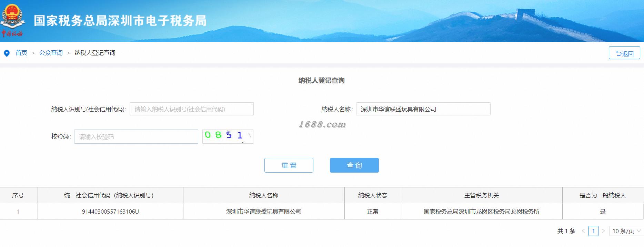This screenshot has height=247, width=644.
Task: Click the 国家税务总局深圳市电子税务局 site title
Action: point(120,21)
